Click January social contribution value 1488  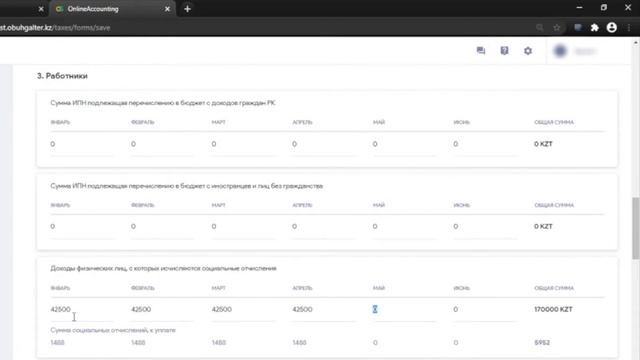tap(58, 342)
